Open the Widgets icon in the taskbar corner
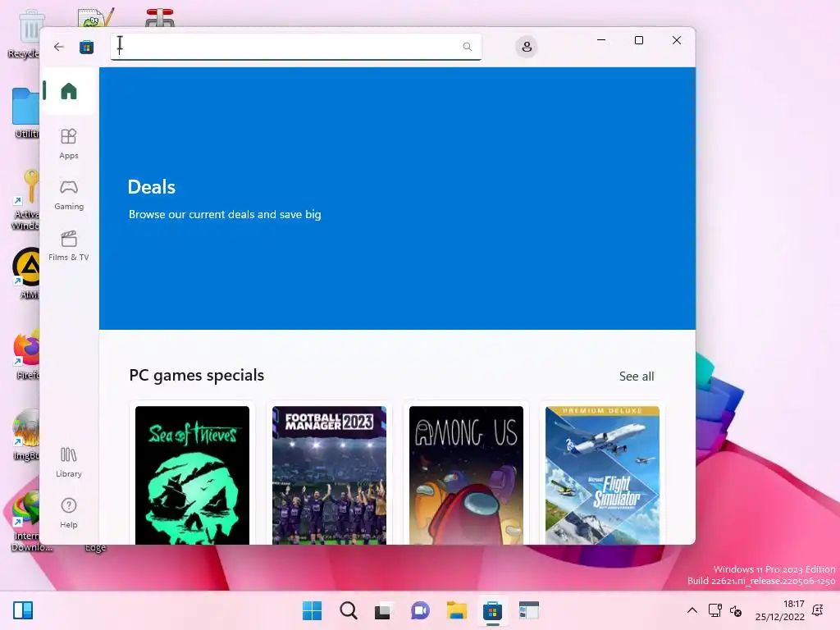840x630 pixels. coord(23,610)
